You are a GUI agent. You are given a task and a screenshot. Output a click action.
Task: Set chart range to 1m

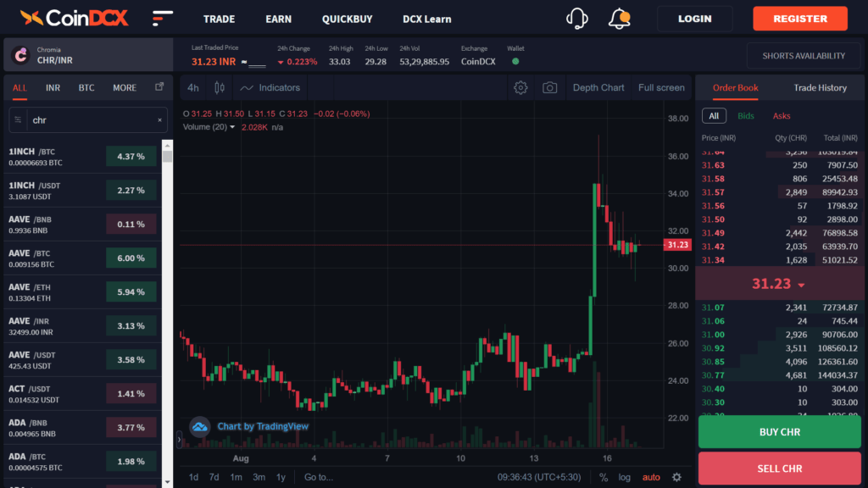point(236,477)
